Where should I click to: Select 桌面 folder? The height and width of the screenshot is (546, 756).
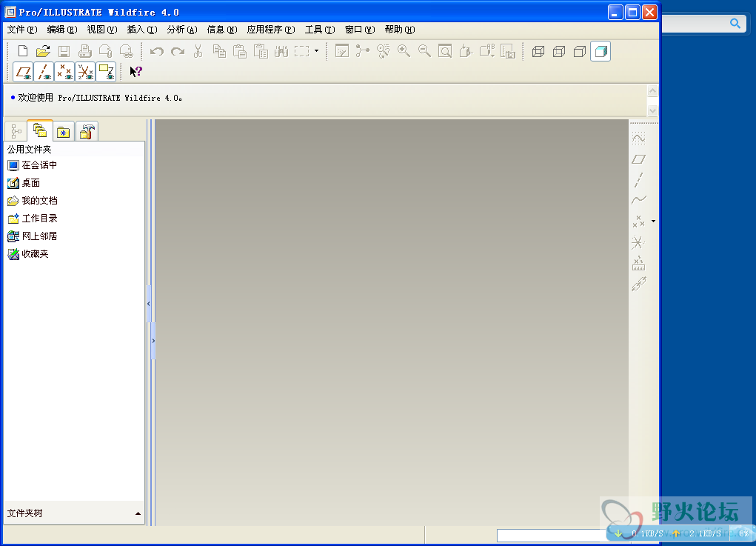click(24, 183)
